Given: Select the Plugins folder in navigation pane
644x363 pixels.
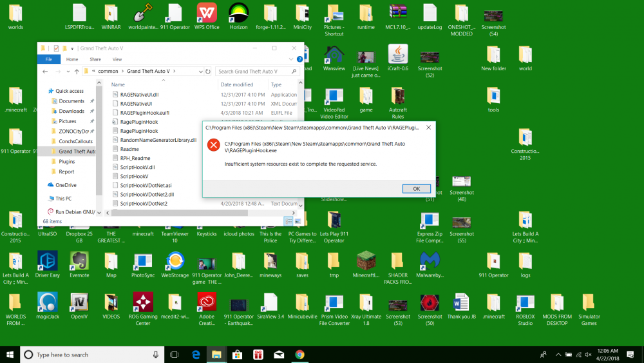Looking at the screenshot, I should point(66,162).
